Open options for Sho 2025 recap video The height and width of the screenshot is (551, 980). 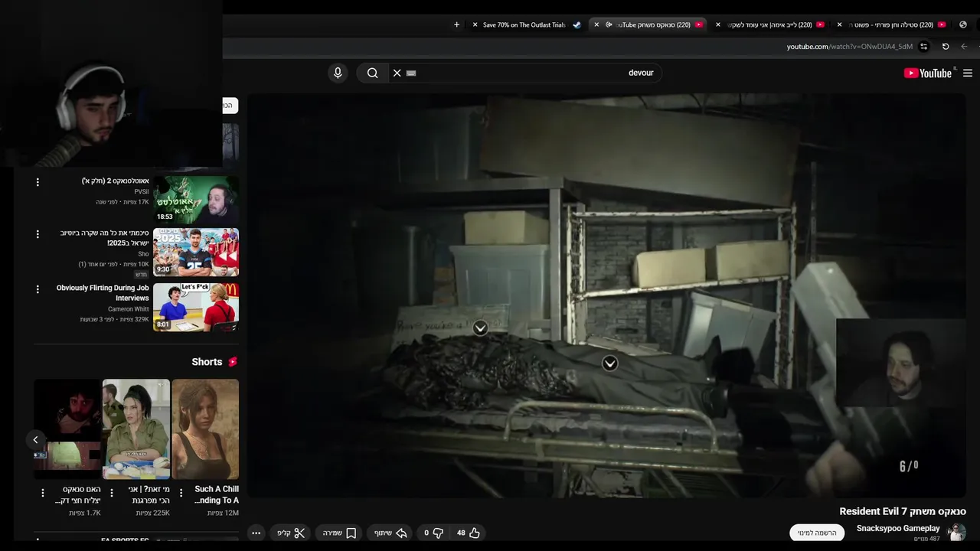[38, 234]
